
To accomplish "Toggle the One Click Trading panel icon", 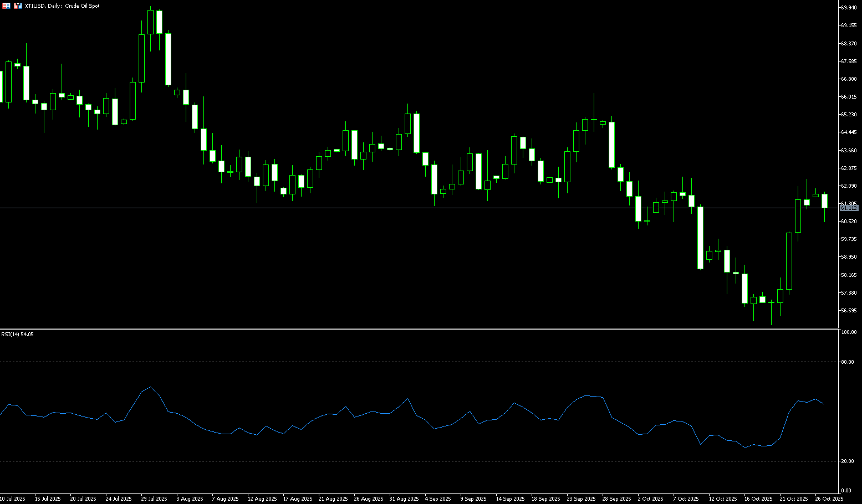I will pos(7,6).
